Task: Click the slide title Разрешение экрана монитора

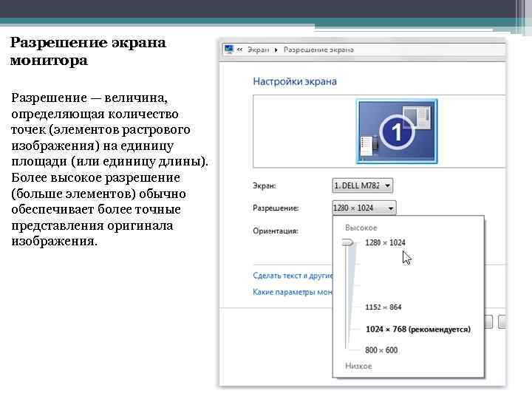Action: (x=88, y=52)
